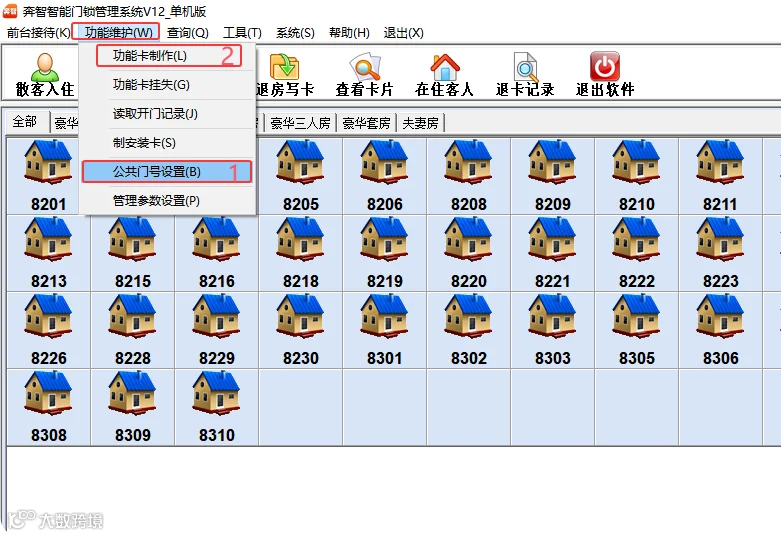
Task: Select room 8208 house icon
Action: coord(469,162)
